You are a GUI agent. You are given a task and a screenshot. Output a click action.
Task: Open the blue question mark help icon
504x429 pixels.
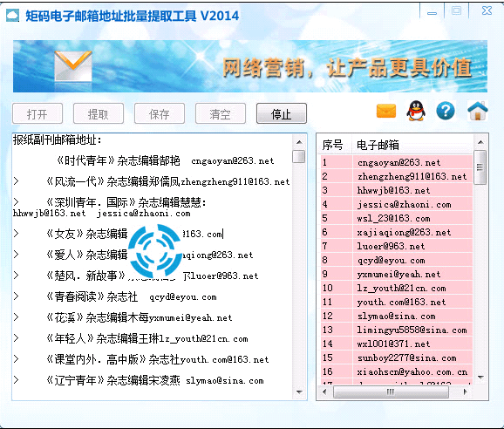pyautogui.click(x=446, y=111)
